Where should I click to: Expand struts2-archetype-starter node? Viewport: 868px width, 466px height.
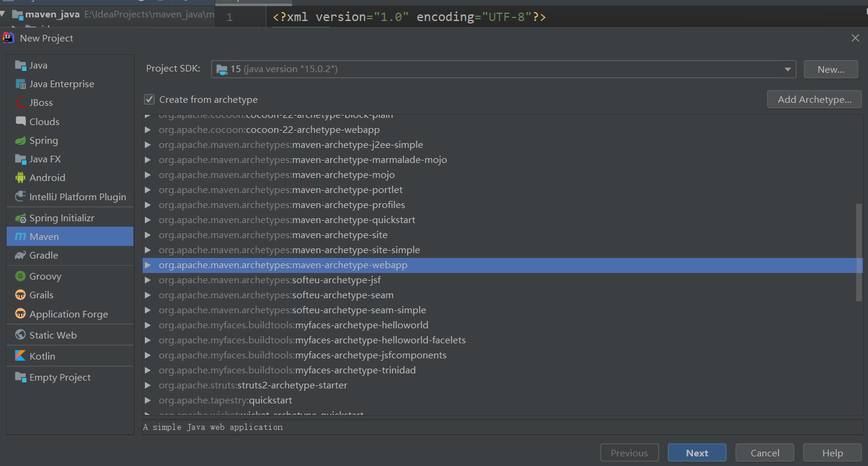click(148, 385)
